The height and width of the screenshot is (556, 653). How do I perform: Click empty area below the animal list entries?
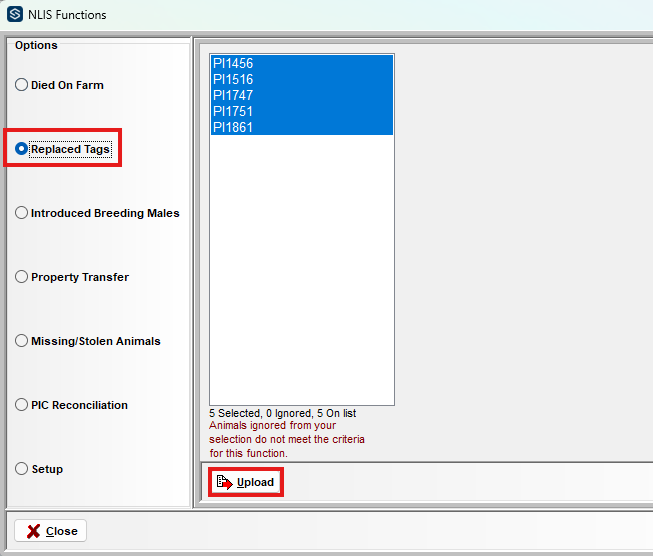[301, 270]
